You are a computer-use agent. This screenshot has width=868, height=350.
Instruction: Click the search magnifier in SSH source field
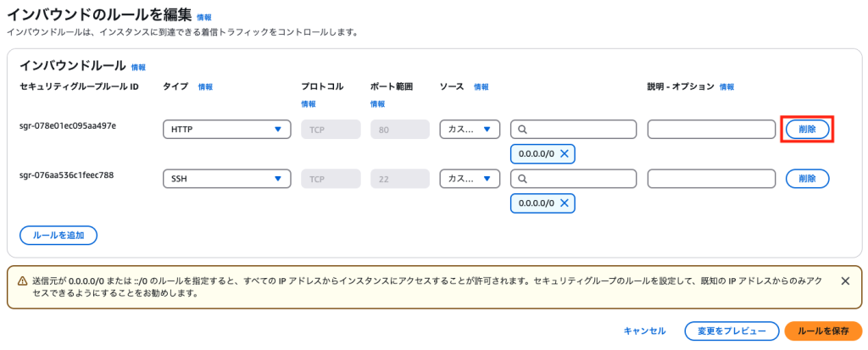[x=522, y=178]
